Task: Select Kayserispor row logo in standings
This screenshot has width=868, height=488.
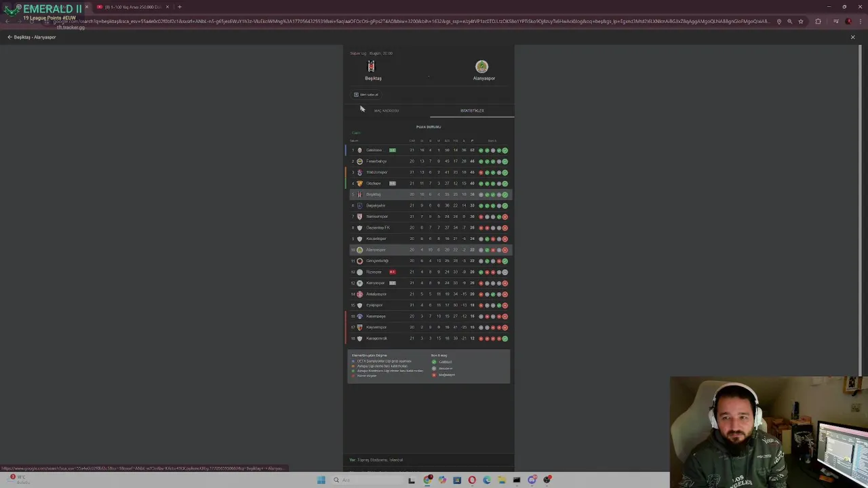Action: tap(359, 327)
